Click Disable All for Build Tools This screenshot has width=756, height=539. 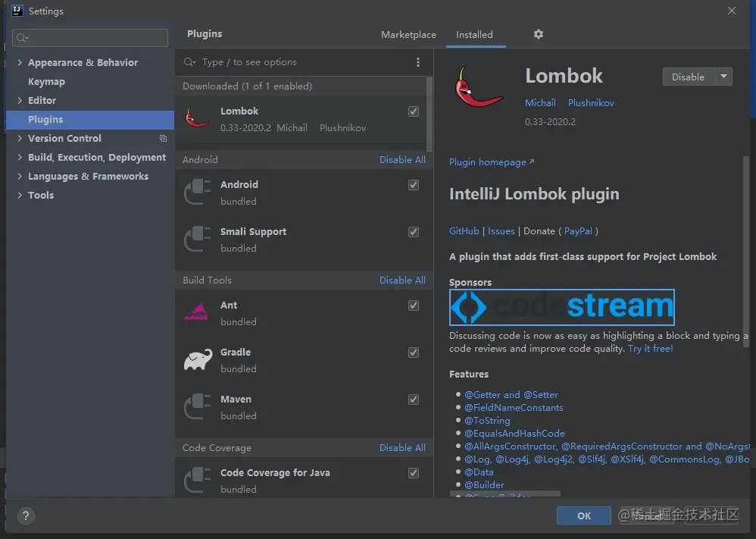tap(402, 280)
